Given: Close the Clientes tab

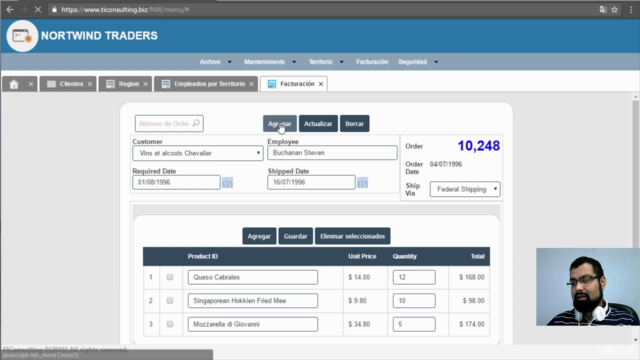Looking at the screenshot, I should (90, 84).
